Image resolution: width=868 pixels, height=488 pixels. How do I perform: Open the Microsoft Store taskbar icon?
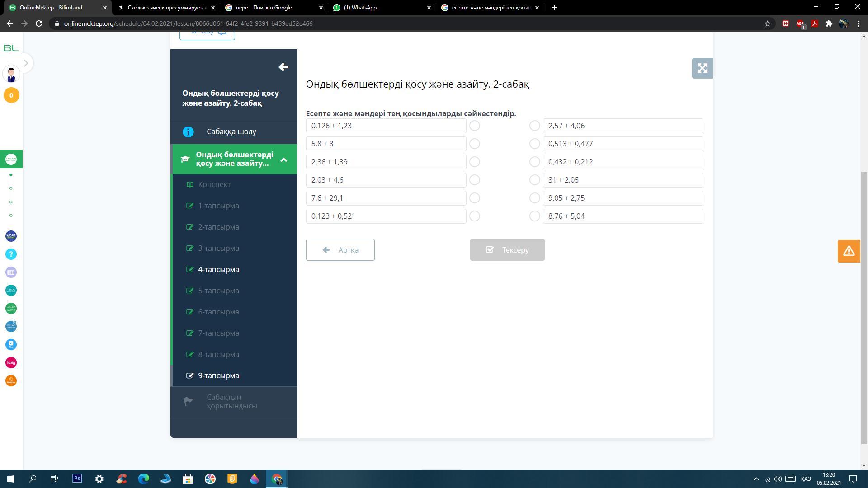(x=188, y=479)
